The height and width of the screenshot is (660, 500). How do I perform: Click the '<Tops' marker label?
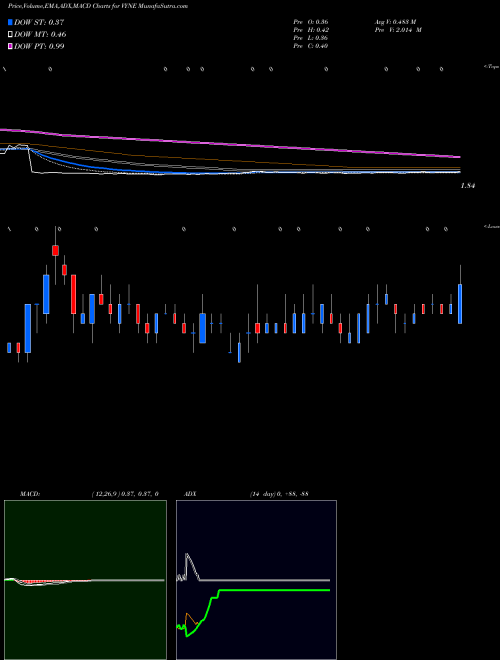coord(491,67)
